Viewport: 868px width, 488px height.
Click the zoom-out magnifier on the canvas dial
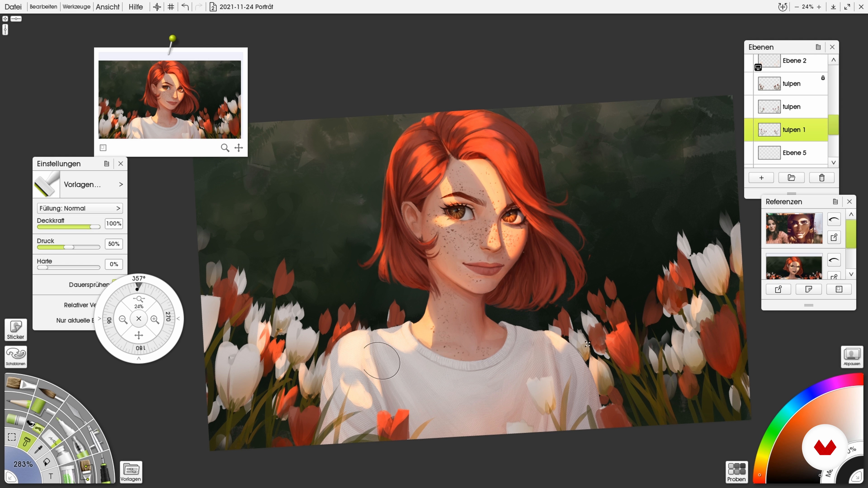[123, 320]
